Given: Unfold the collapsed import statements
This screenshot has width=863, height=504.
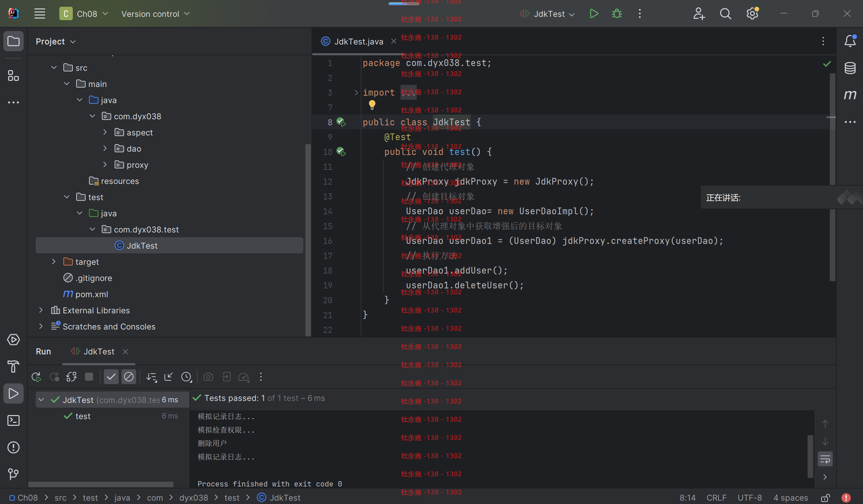Looking at the screenshot, I should click(356, 92).
